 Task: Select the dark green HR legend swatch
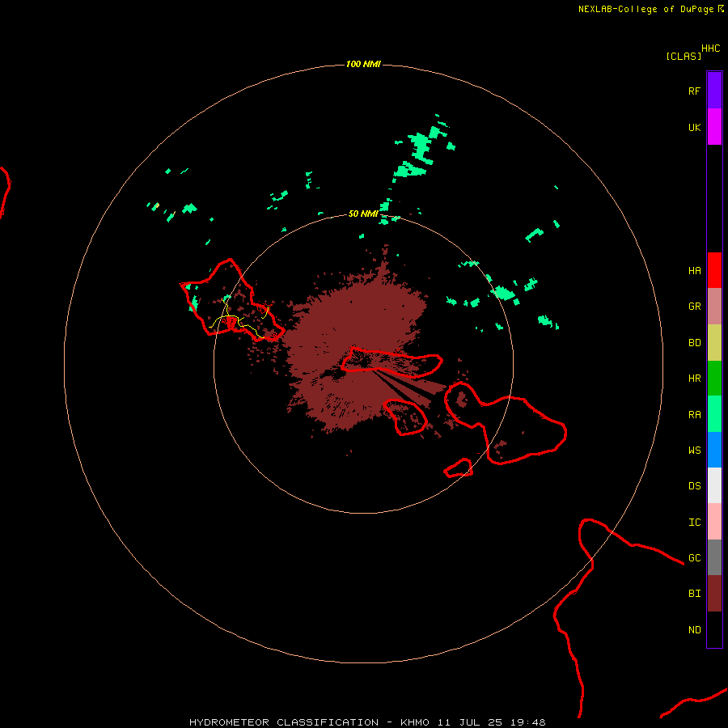click(x=714, y=378)
